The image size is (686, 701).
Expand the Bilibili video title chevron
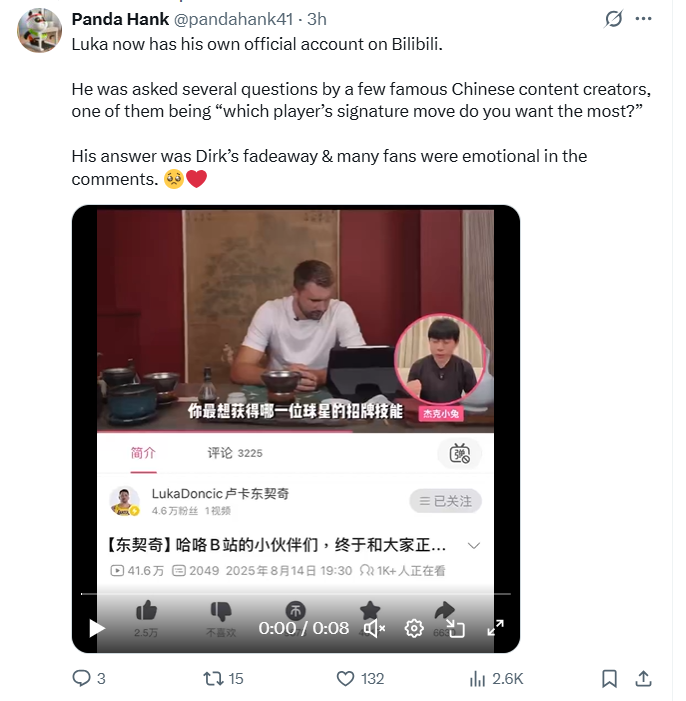click(474, 545)
